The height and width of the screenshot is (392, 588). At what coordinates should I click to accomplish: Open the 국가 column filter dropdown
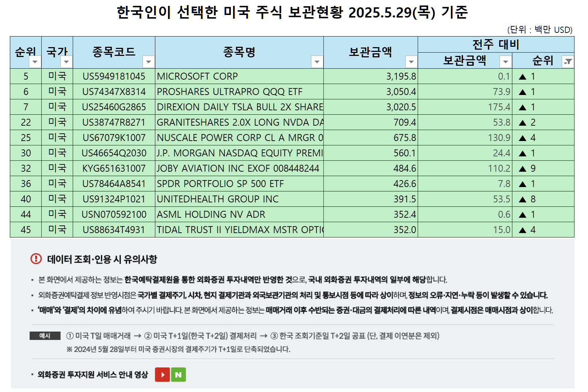point(67,62)
